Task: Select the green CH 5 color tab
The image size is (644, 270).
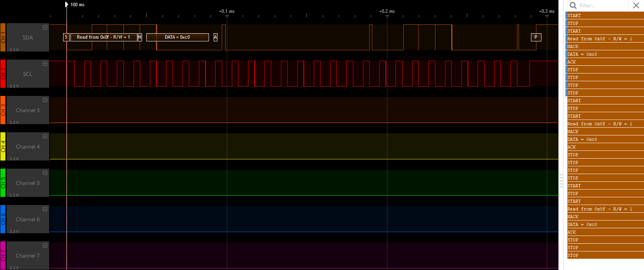Action: coord(3,183)
